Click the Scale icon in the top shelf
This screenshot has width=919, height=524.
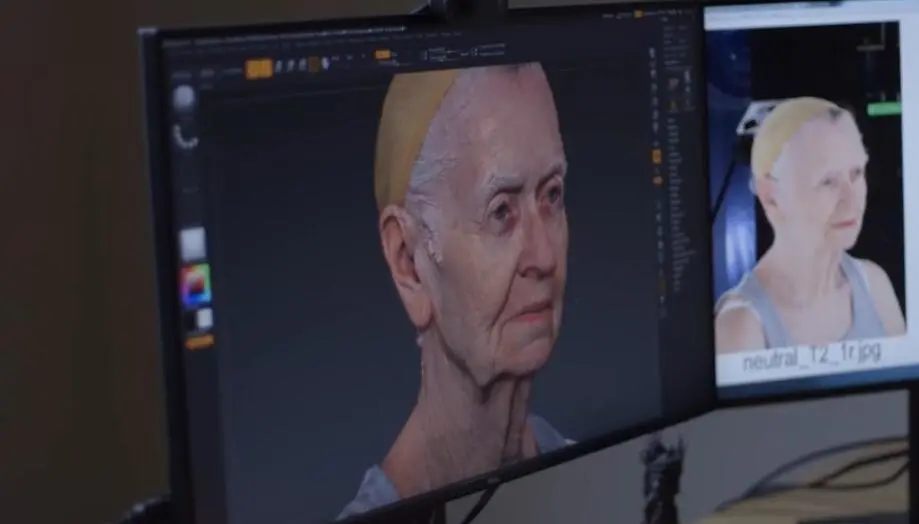click(291, 65)
